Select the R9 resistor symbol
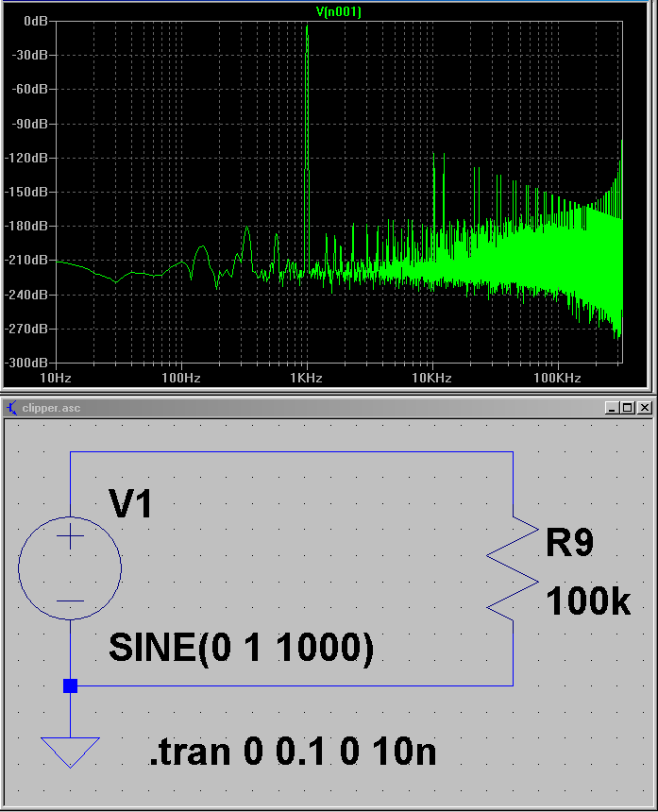Viewport: 658px width, 812px height. (513, 568)
